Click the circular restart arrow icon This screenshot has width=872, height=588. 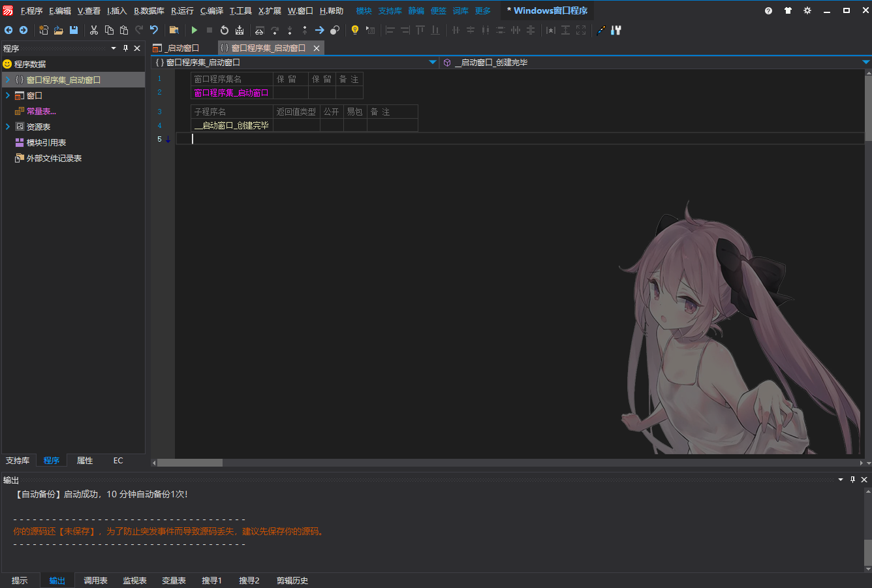click(x=225, y=30)
